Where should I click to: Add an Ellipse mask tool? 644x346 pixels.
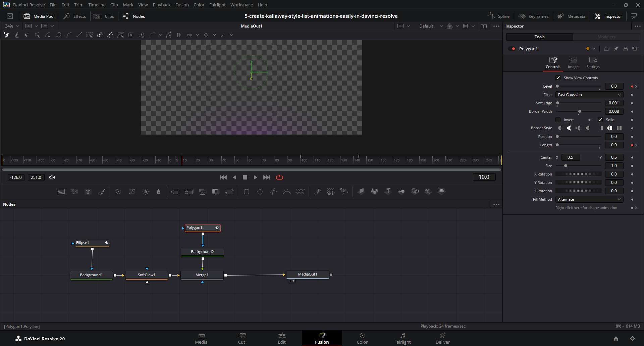click(x=260, y=192)
